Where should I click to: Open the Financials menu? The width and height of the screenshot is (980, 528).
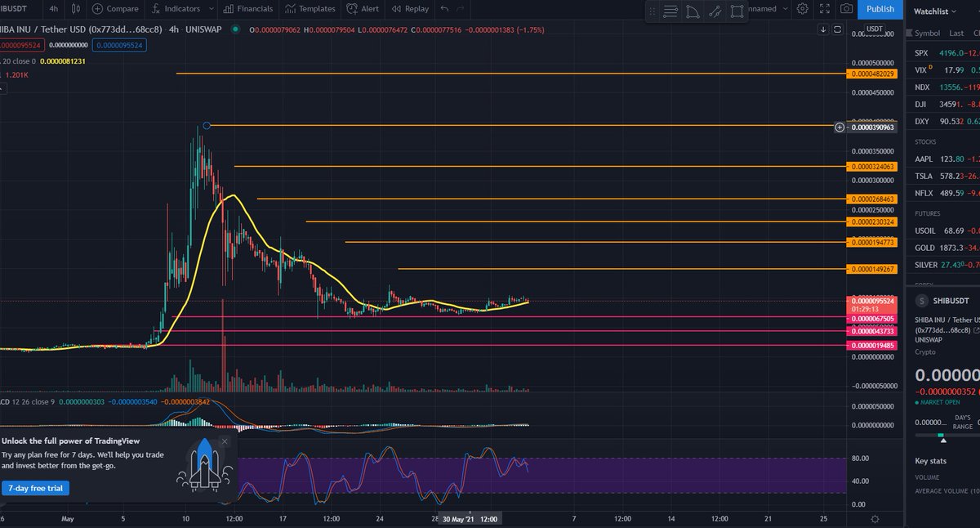[x=247, y=9]
